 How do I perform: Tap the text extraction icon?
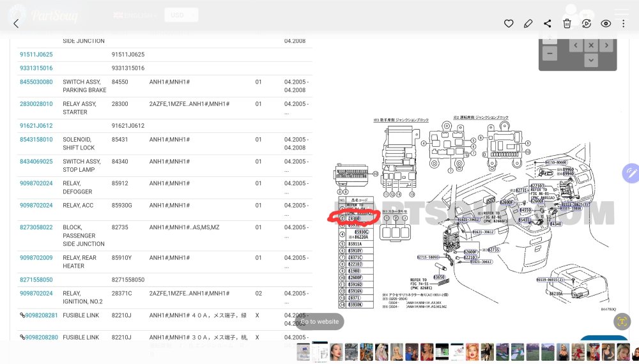coord(622,321)
